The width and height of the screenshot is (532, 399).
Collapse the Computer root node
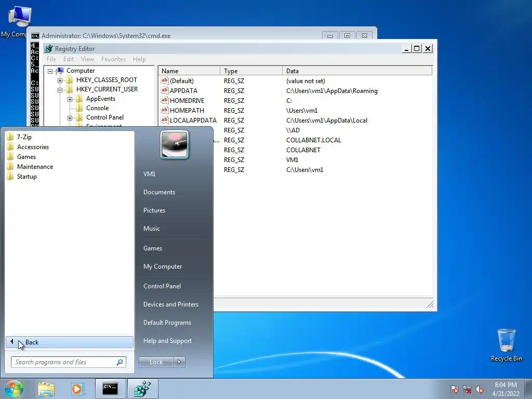click(x=50, y=71)
